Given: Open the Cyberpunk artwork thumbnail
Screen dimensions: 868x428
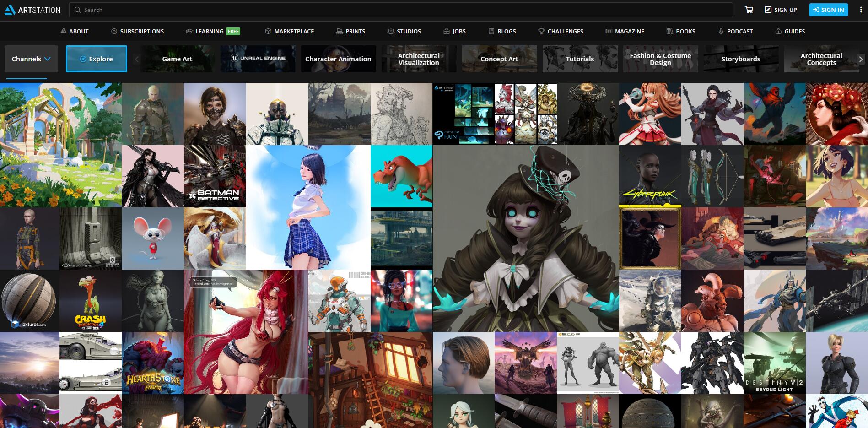Looking at the screenshot, I should (650, 176).
